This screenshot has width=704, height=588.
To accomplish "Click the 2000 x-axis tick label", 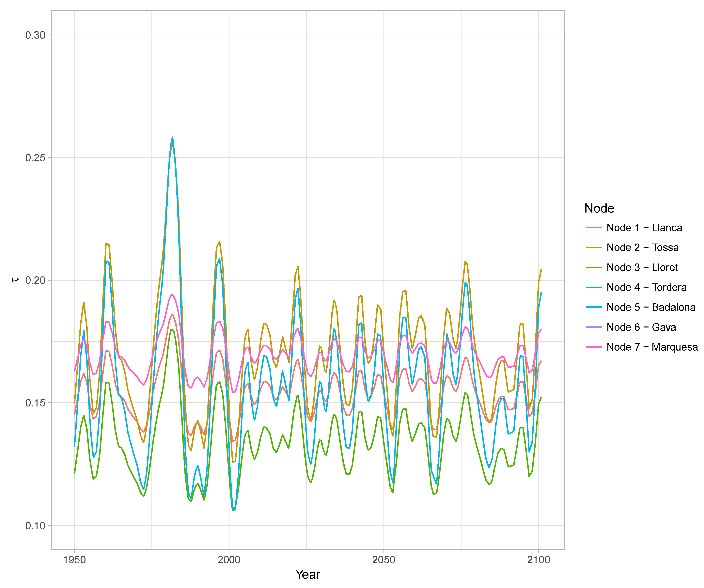I will click(x=229, y=560).
